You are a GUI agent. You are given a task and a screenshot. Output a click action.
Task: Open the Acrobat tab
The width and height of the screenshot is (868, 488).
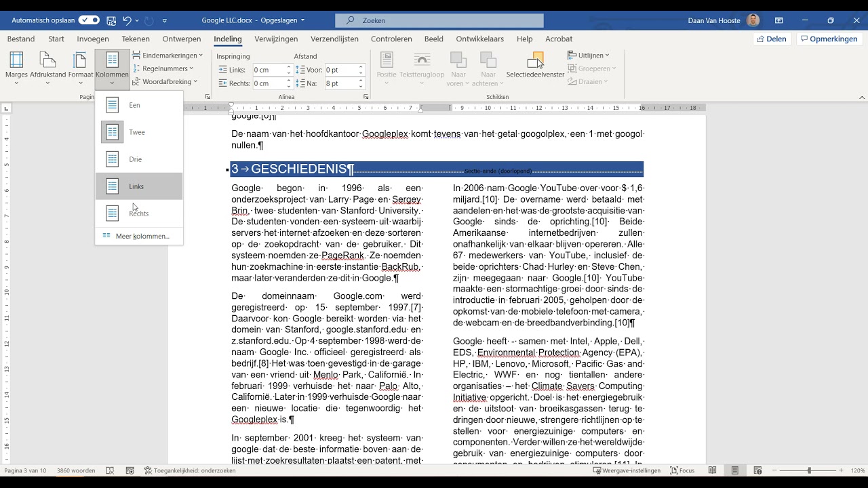pyautogui.click(x=559, y=39)
